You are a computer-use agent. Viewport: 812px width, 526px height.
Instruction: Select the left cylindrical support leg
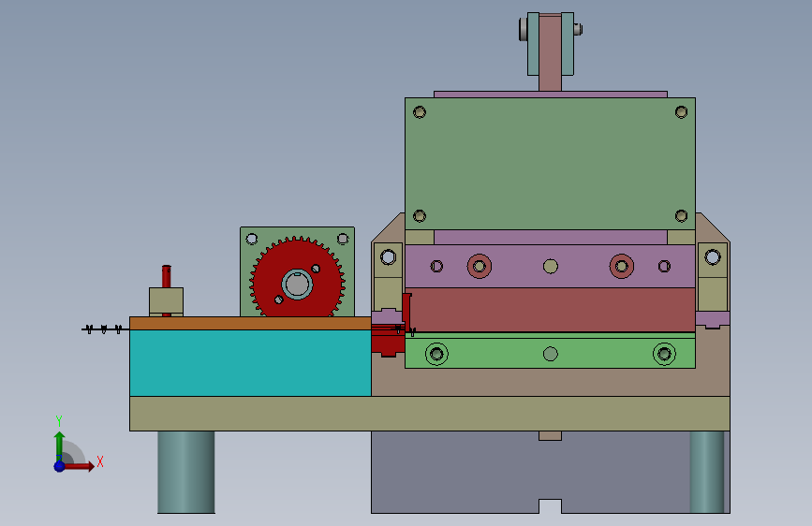coord(186,472)
